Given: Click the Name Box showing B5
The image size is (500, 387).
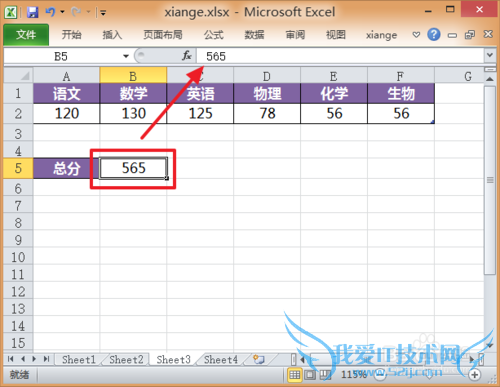Looking at the screenshot, I should [62, 56].
